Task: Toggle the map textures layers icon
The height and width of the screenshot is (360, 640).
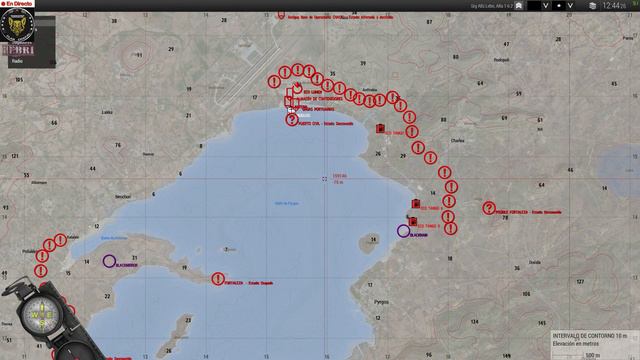Action: point(592,6)
